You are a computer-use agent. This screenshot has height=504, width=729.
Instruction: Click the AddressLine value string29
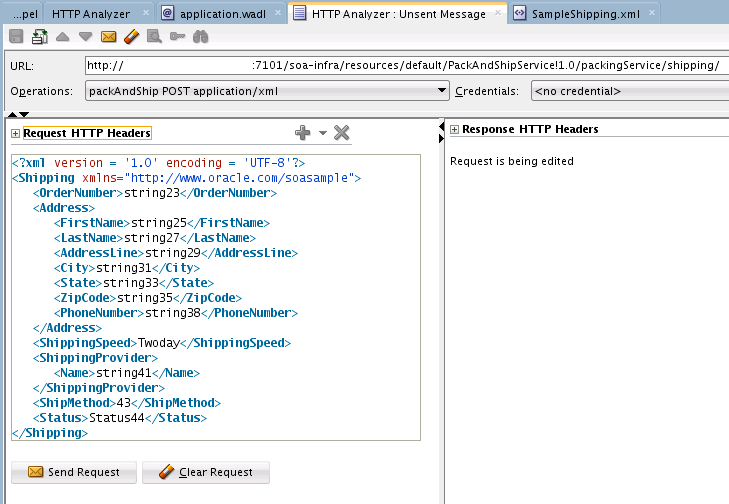point(173,253)
